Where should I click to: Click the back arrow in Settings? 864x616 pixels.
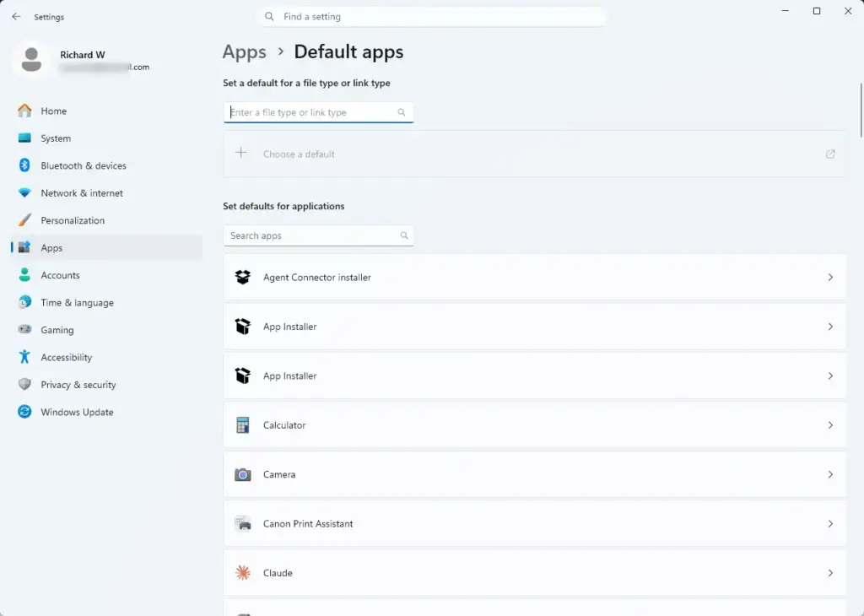pyautogui.click(x=16, y=17)
